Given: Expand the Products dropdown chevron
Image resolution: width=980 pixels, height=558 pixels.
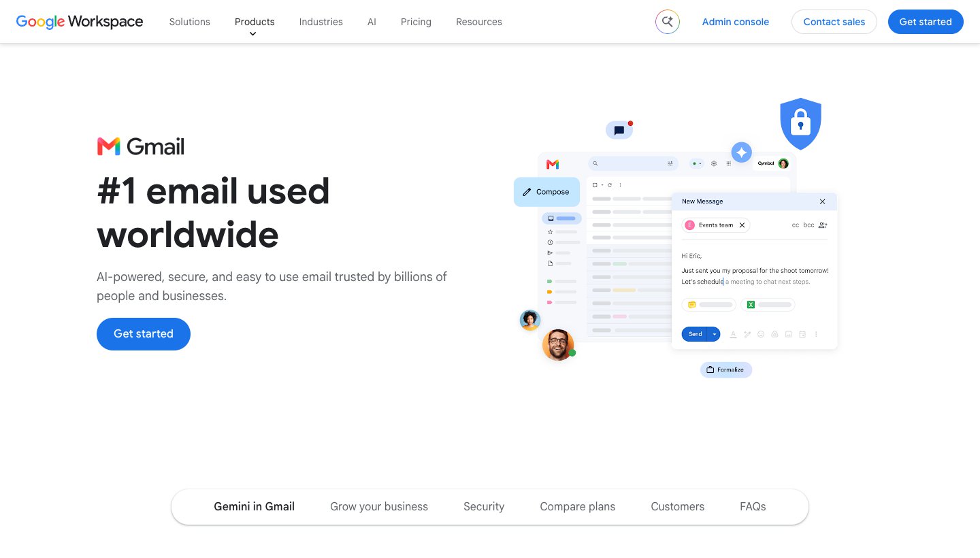Looking at the screenshot, I should (x=253, y=34).
